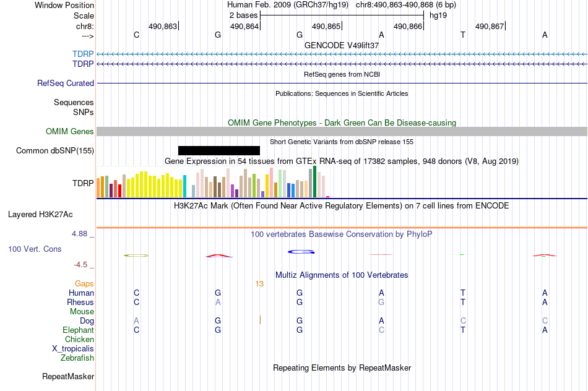The width and height of the screenshot is (588, 391).
Task: Click Multiz Alignments of 100 Vertebrates title
Action: click(342, 275)
